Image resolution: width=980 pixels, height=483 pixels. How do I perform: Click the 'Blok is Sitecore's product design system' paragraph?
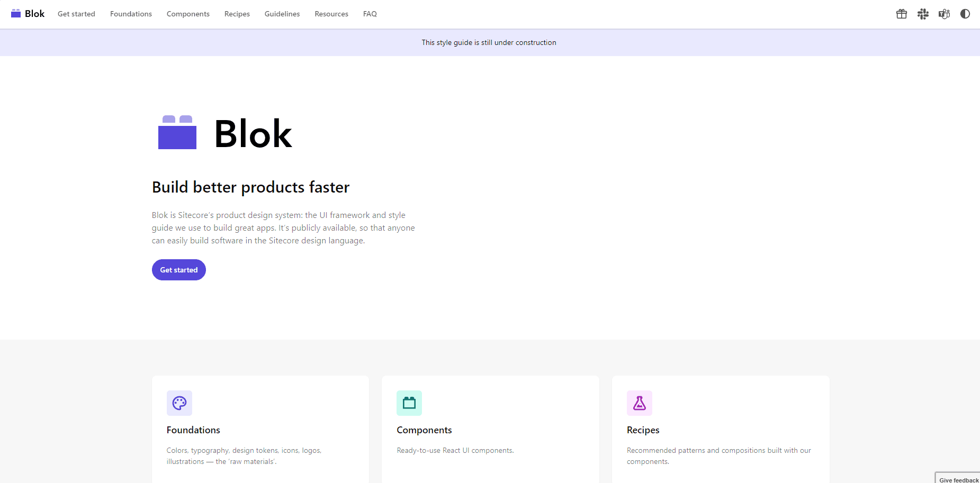(x=283, y=228)
